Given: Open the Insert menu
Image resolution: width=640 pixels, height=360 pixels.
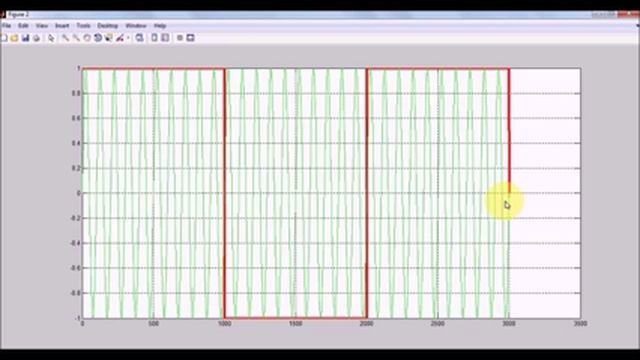Looking at the screenshot, I should point(62,26).
